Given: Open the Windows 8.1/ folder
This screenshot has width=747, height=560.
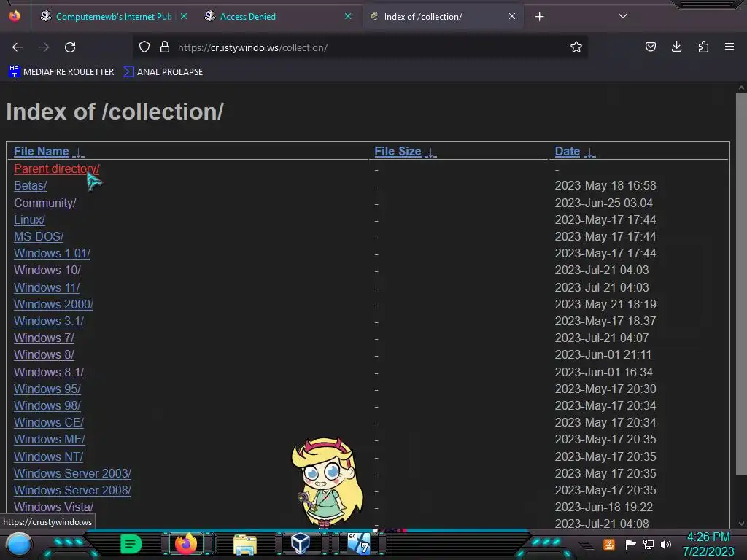Looking at the screenshot, I should [x=49, y=372].
